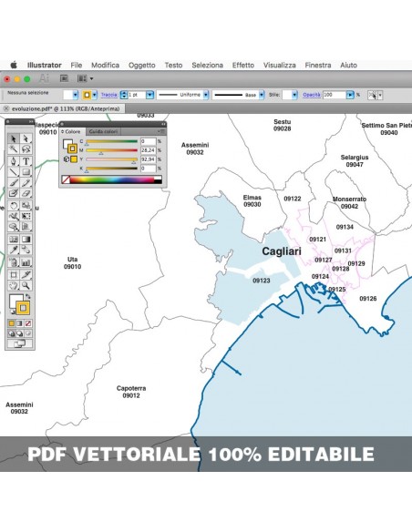
Task: Click the stroke indicator in Colore panel
Action: [72, 148]
